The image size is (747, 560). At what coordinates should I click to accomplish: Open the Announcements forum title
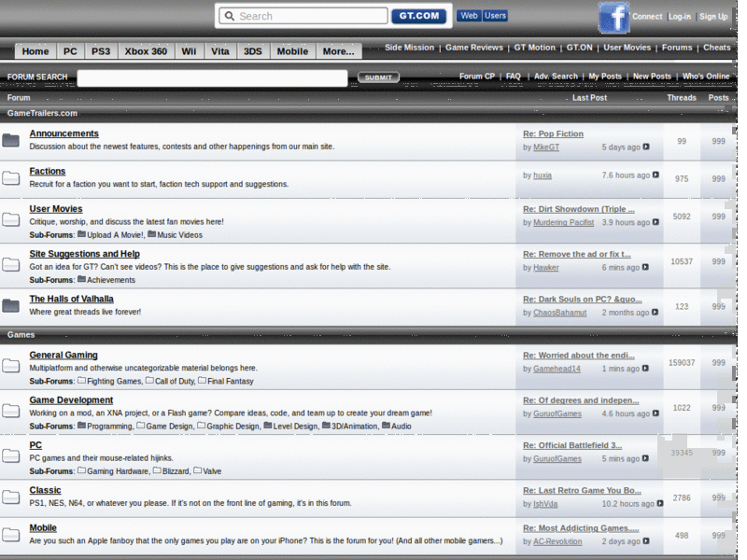click(63, 133)
